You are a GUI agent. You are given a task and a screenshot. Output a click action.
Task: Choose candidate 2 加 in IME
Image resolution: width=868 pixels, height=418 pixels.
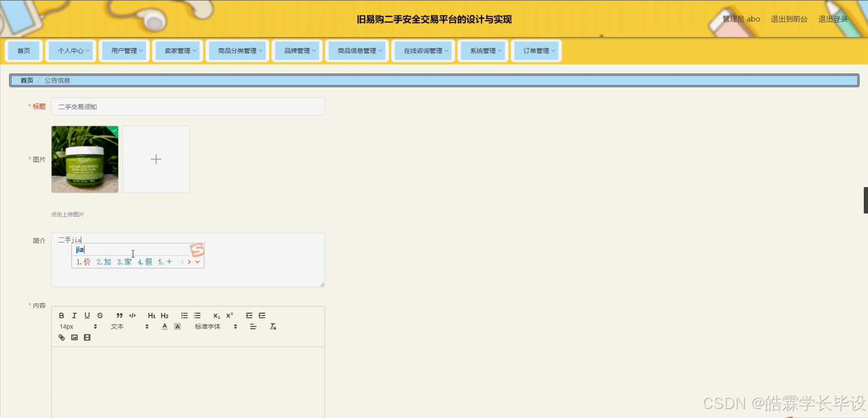(x=104, y=262)
